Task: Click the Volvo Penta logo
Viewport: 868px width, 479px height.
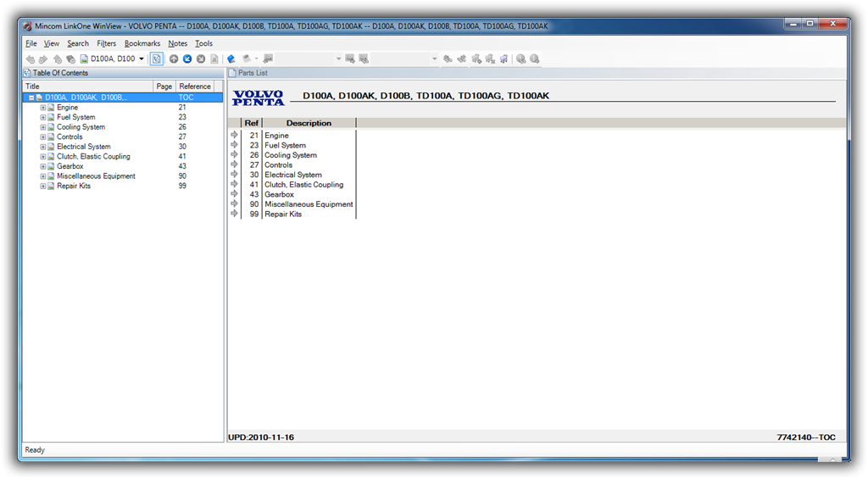Action: coord(258,97)
